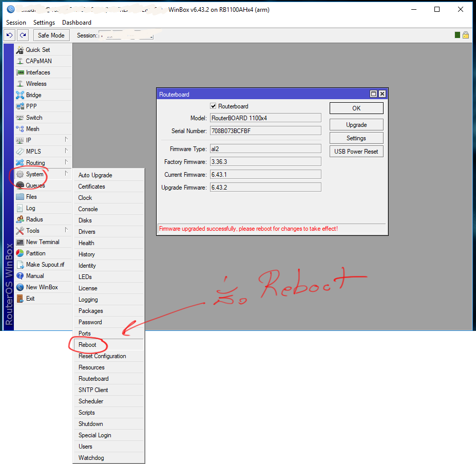The width and height of the screenshot is (476, 464).
Task: Select Routerboard in System submenu
Action: [x=109, y=379]
